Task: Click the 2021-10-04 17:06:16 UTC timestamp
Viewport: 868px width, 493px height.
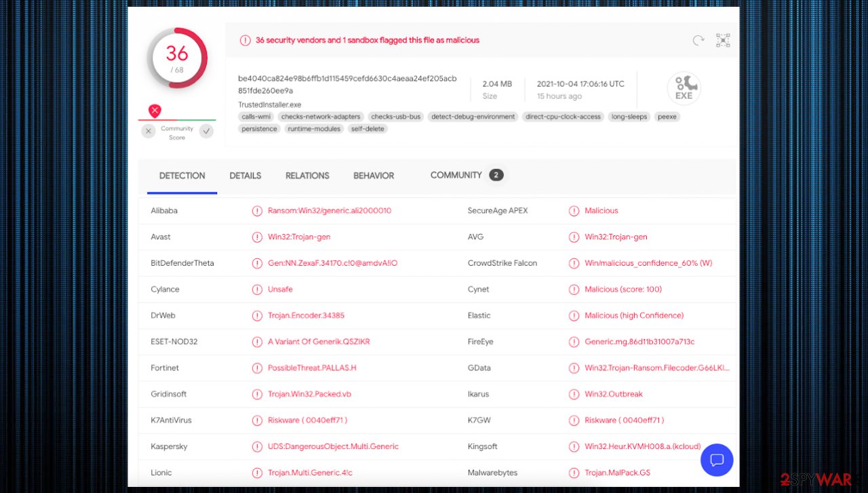Action: coord(580,84)
